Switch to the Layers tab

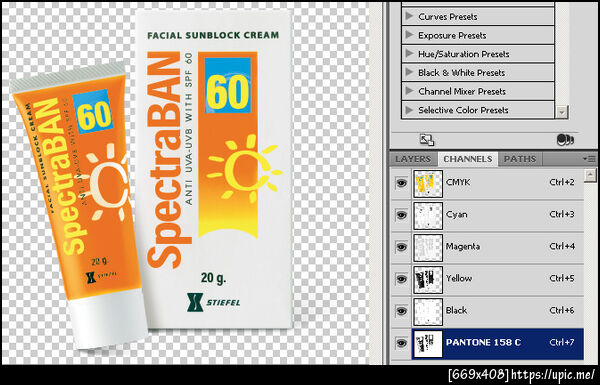413,159
